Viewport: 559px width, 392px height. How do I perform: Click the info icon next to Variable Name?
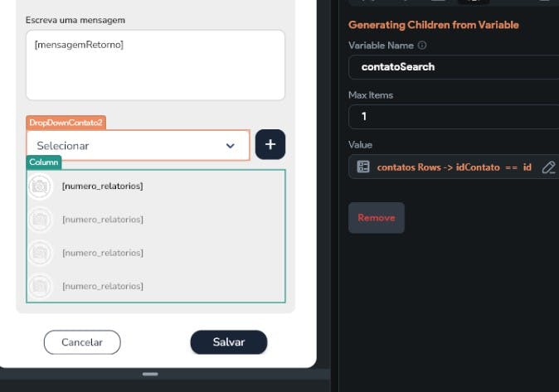point(422,46)
